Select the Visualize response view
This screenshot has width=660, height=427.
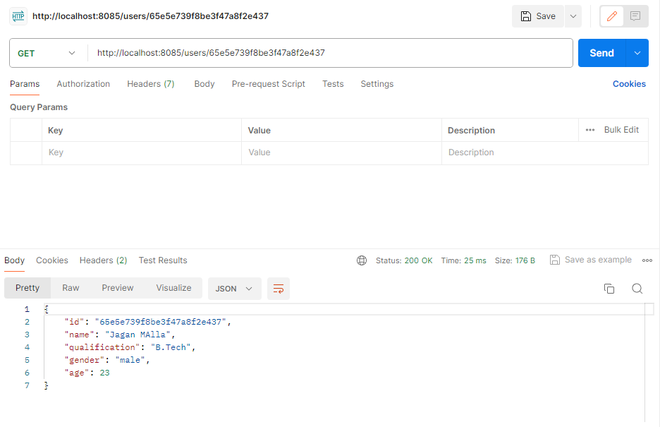click(x=173, y=288)
